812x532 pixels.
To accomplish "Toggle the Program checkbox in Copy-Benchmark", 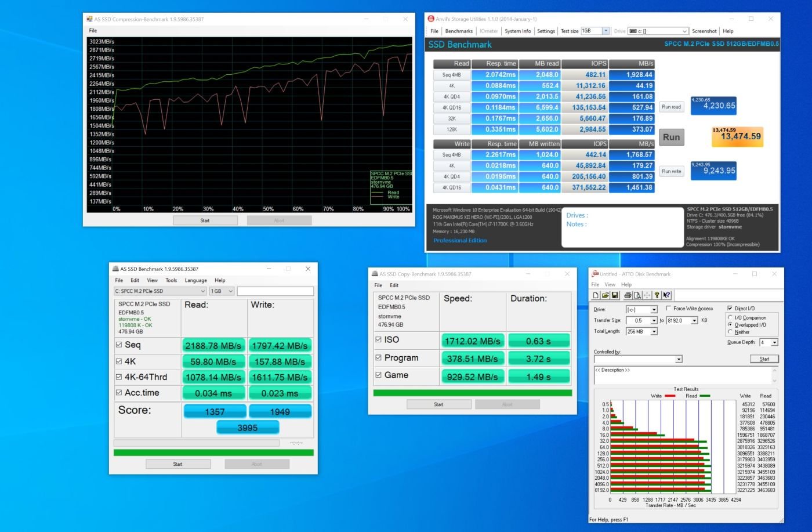I will (378, 358).
